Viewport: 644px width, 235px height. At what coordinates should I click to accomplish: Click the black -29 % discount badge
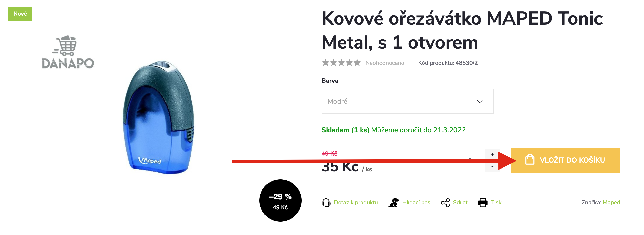[280, 200]
